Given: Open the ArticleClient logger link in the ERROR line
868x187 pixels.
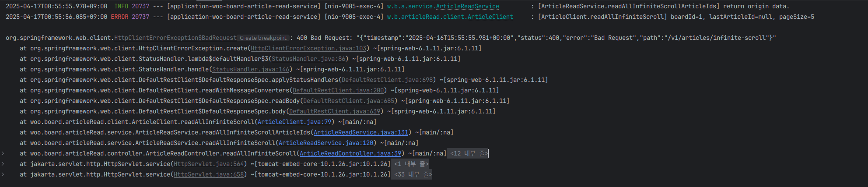Looking at the screenshot, I should click(x=490, y=17).
